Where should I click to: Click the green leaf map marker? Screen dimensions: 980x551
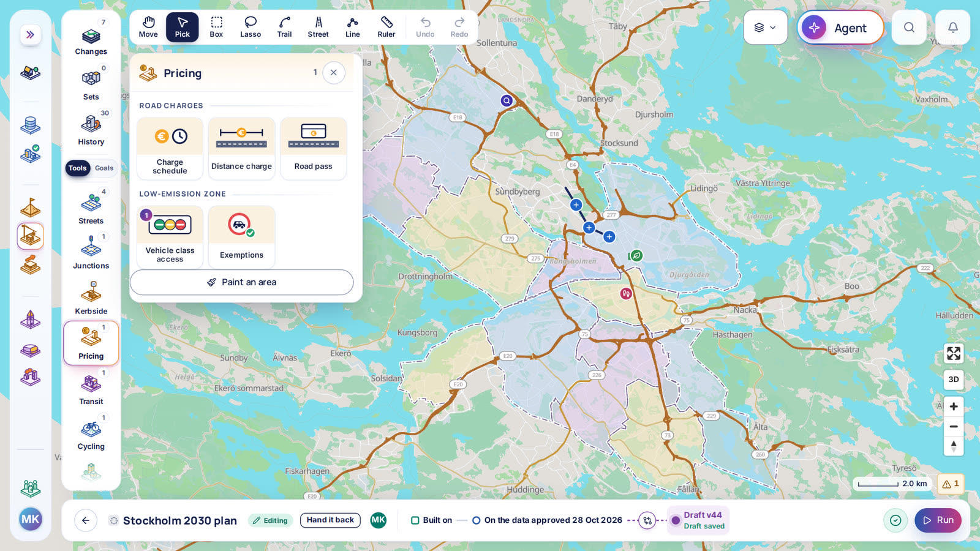(x=636, y=255)
